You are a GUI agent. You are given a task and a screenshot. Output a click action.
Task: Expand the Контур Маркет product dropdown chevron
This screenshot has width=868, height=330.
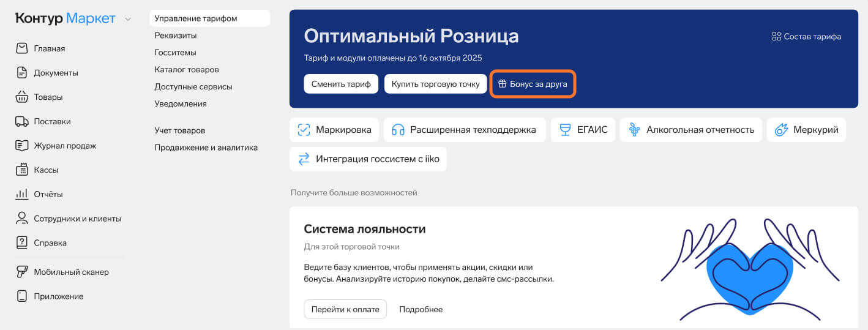click(128, 19)
